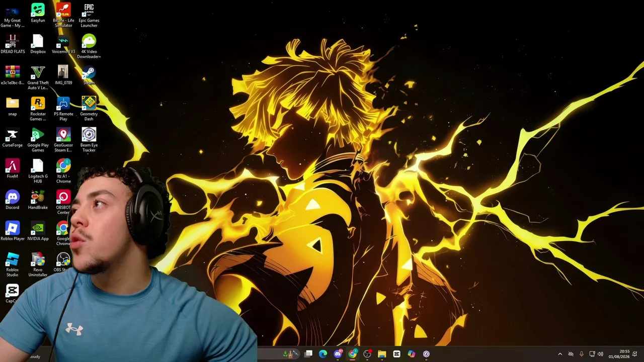Select the DREAD FLATS shortcut
This screenshot has width=644, height=362.
12,44
